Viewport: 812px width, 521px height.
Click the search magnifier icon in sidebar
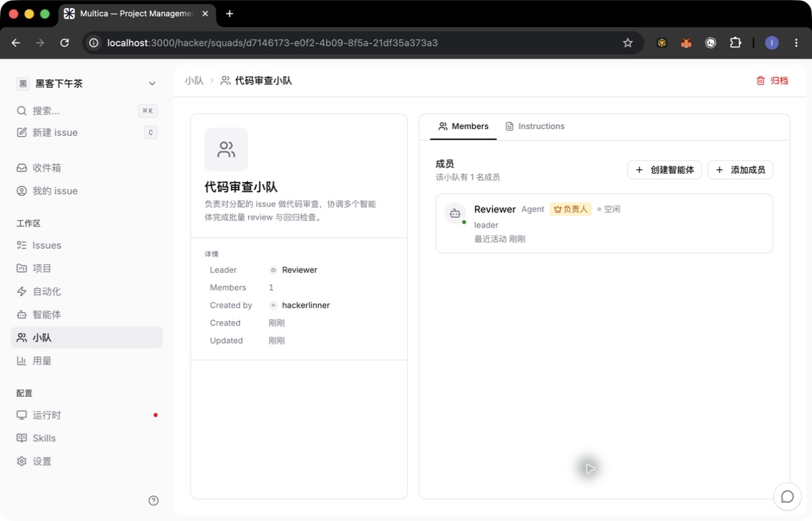pyautogui.click(x=21, y=111)
